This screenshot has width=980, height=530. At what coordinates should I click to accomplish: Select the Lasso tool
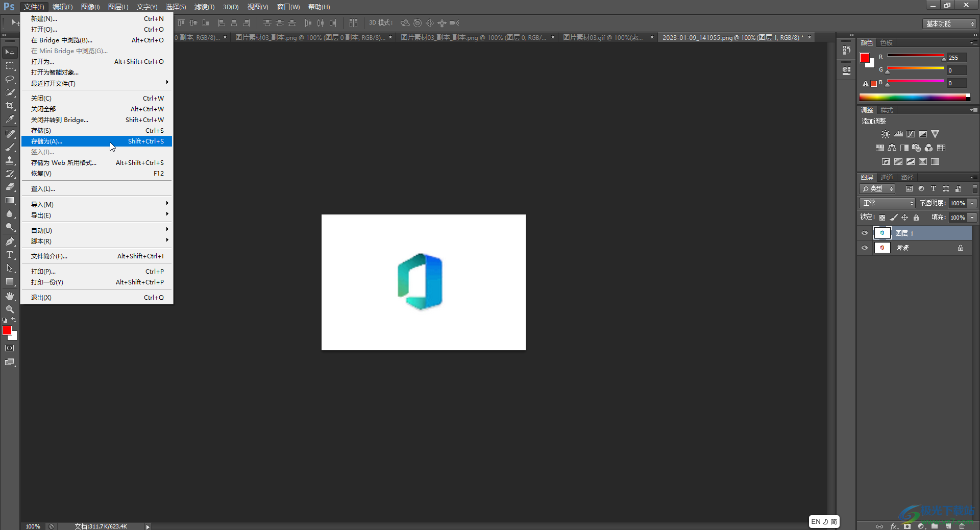pos(10,79)
